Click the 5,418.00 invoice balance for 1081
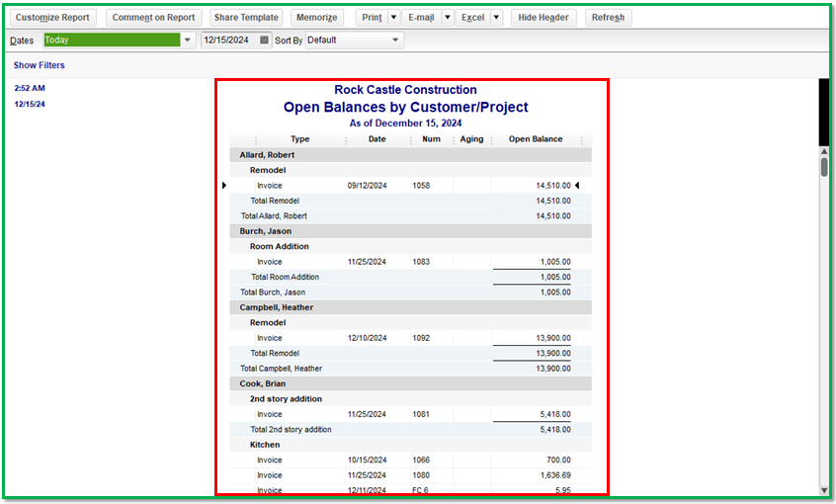Image resolution: width=836 pixels, height=504 pixels. [555, 414]
